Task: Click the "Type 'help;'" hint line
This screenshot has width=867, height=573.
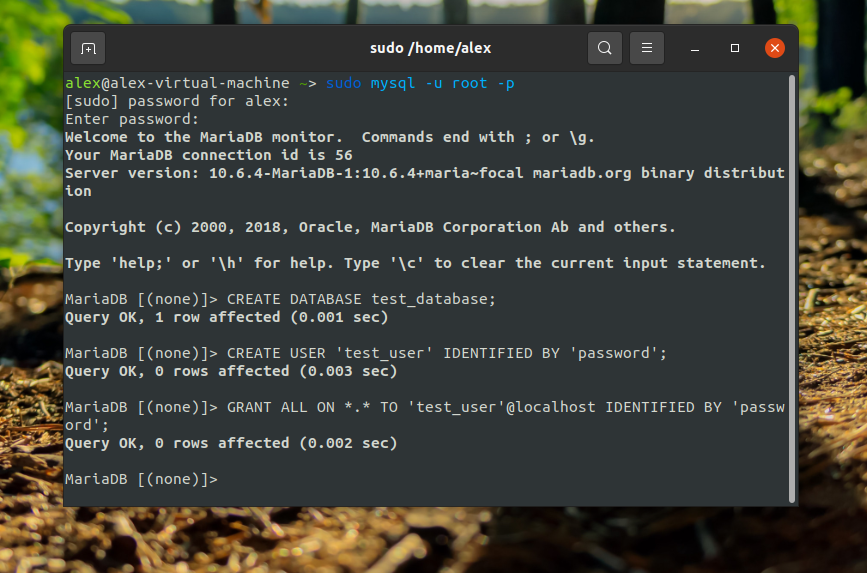Action: (415, 263)
